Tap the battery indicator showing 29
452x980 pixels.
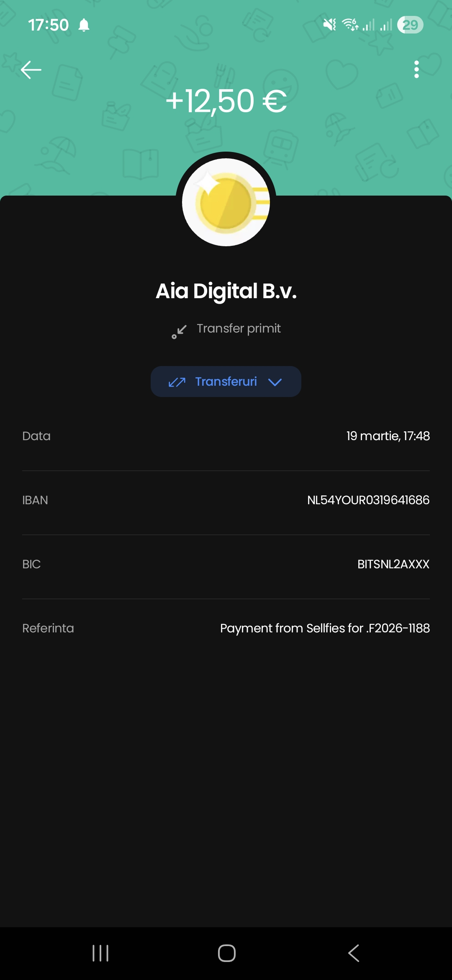[x=410, y=25]
